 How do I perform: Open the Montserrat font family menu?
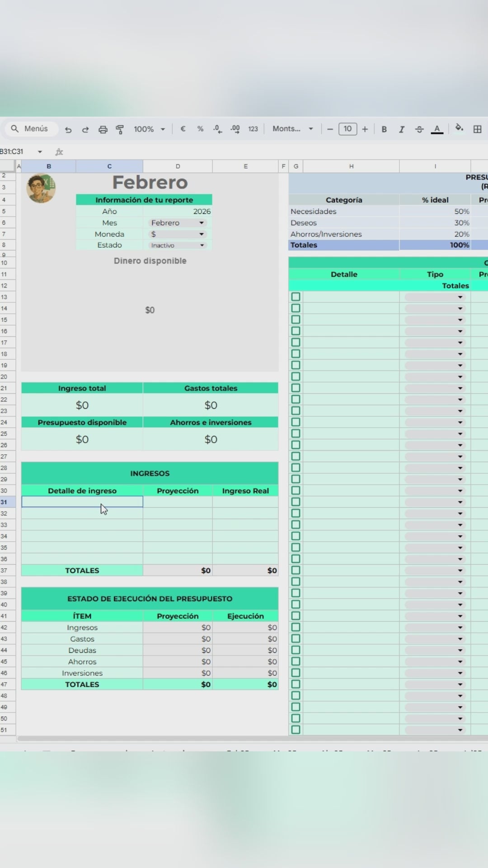(x=293, y=129)
